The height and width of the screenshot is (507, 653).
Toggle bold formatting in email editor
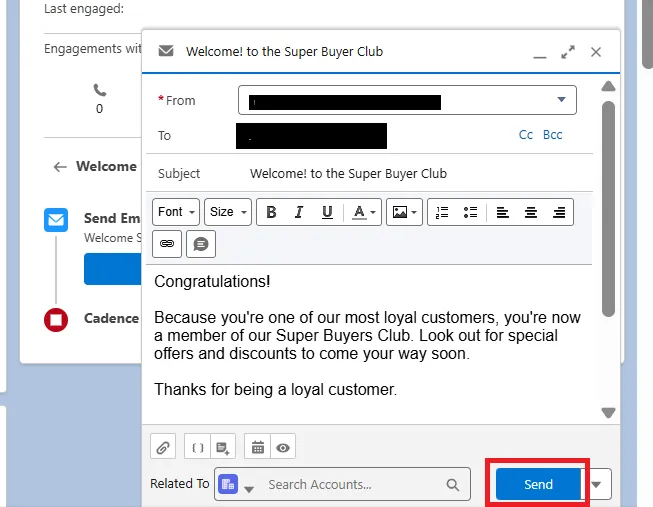point(270,212)
